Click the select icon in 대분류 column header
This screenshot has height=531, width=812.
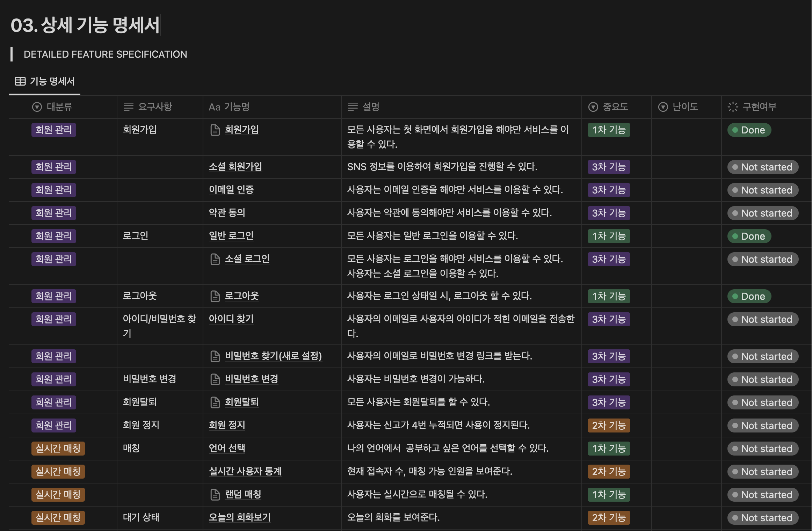tap(37, 107)
